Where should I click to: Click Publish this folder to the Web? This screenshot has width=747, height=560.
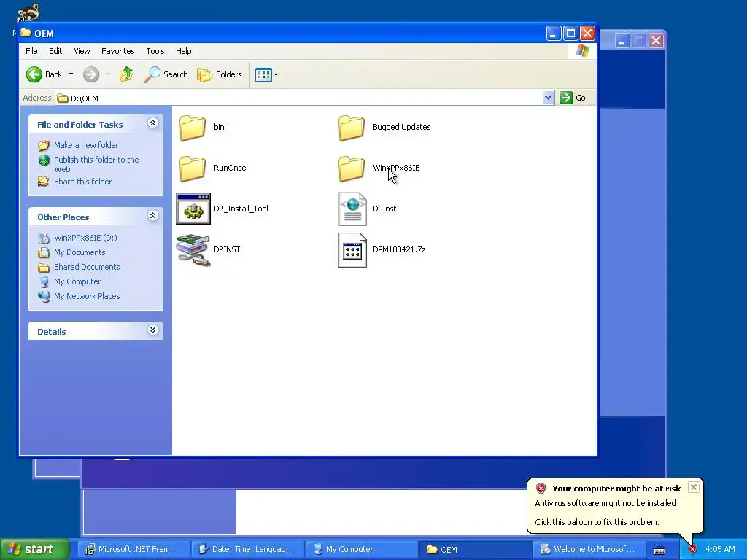click(x=96, y=164)
